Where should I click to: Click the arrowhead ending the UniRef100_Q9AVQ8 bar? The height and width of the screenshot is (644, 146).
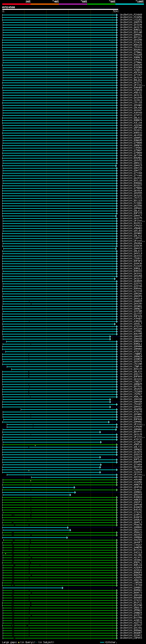tap(110, 399)
